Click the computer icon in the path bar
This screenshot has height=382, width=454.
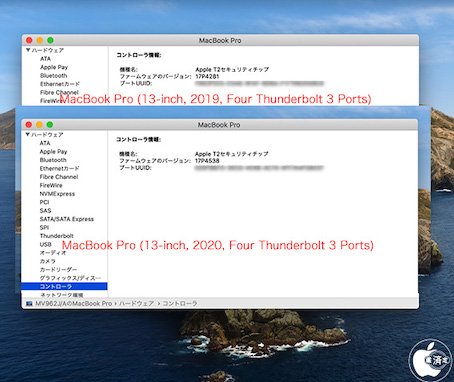[x=29, y=303]
